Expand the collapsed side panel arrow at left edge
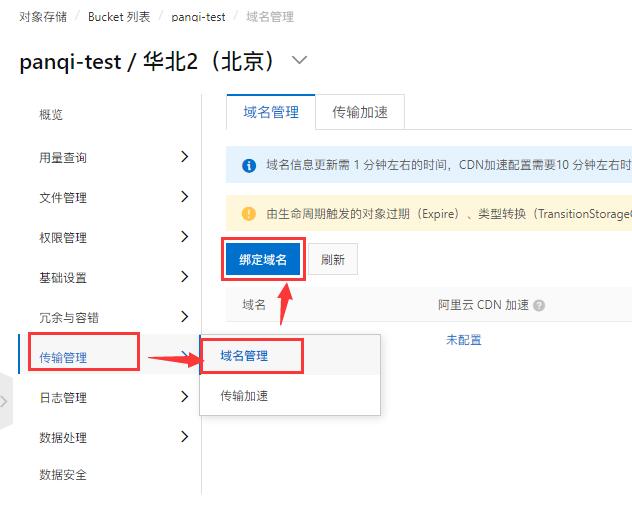This screenshot has height=512, width=632. [x=4, y=402]
